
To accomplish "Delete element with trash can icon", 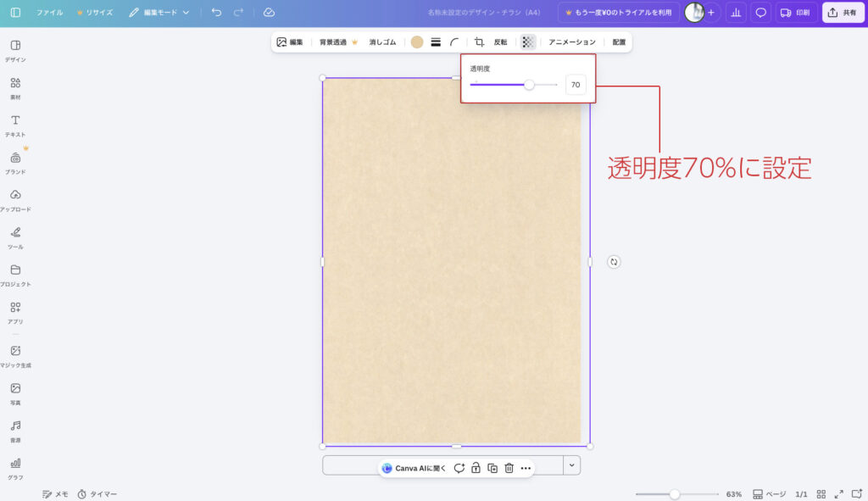I will (509, 468).
